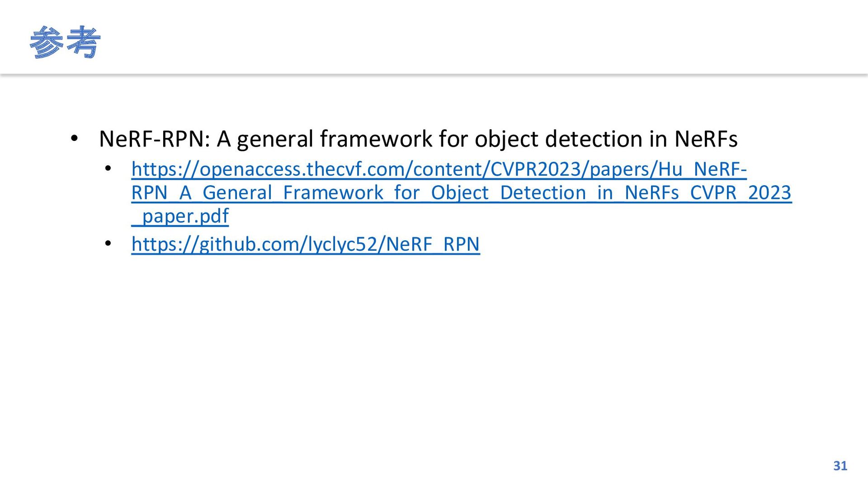Select the 参考 slide title
868x488 pixels.
[x=65, y=42]
